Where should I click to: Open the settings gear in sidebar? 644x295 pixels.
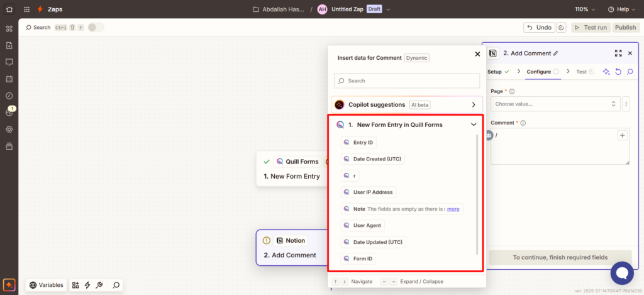(x=9, y=130)
